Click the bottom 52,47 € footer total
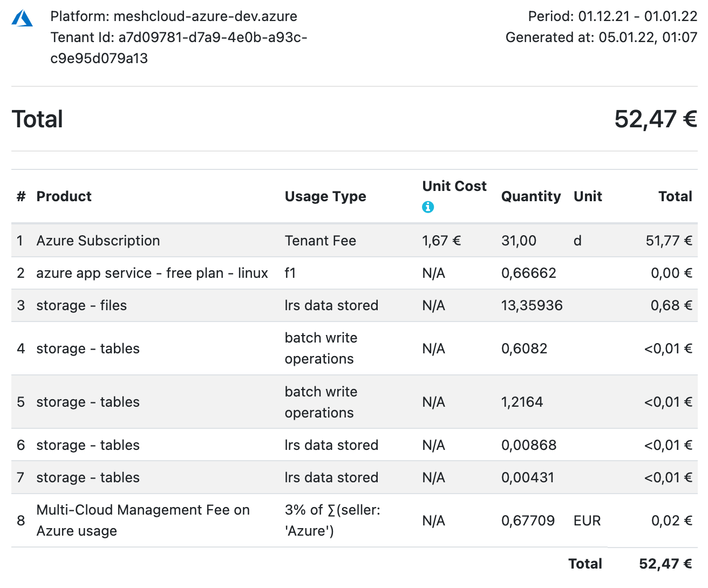Image resolution: width=708 pixels, height=588 pixels. [665, 564]
